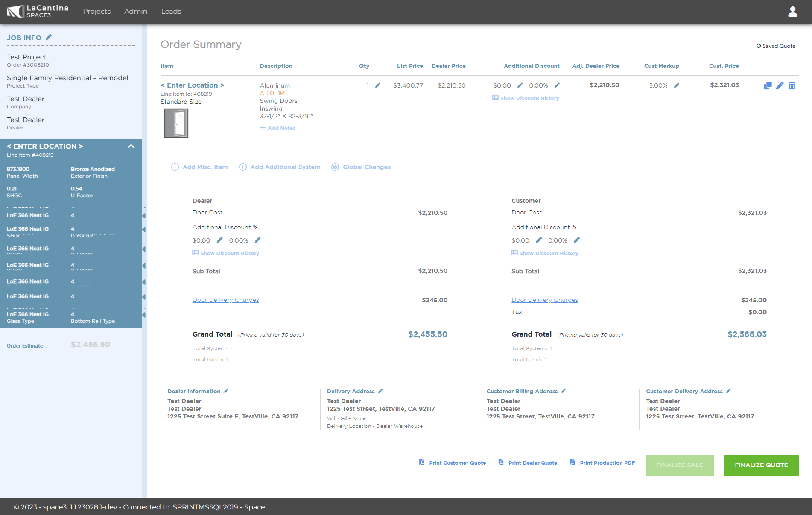Edit Customer Billing Address pencil
The image size is (812, 515).
(x=563, y=391)
